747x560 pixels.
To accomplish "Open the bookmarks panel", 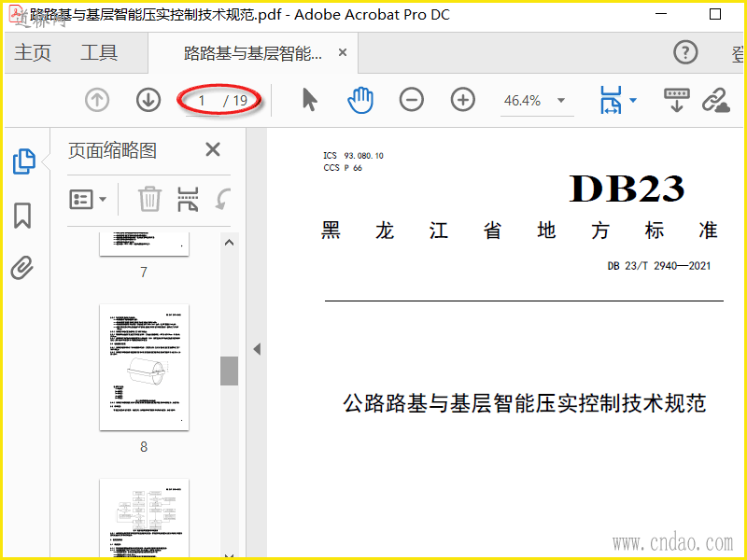I will pyautogui.click(x=22, y=216).
